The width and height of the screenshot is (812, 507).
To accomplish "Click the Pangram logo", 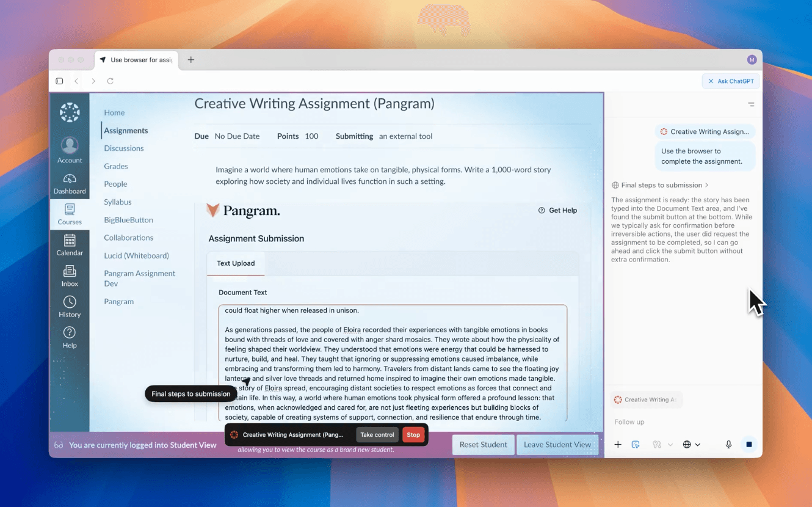I will (x=243, y=211).
